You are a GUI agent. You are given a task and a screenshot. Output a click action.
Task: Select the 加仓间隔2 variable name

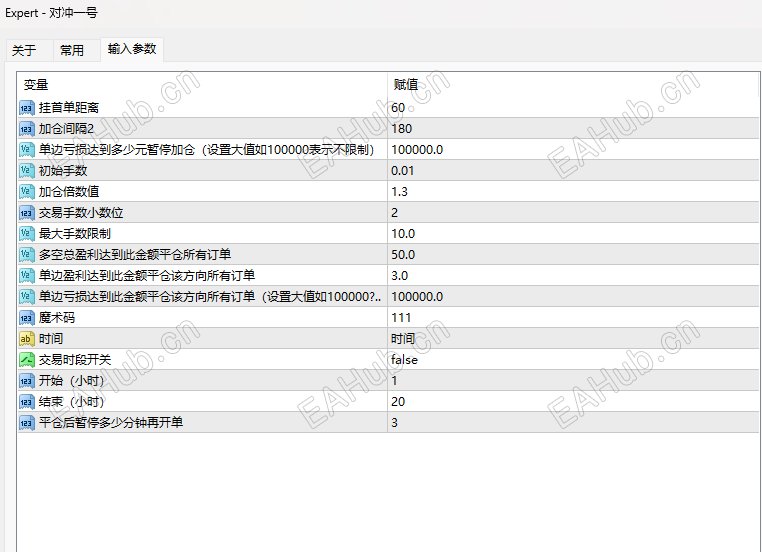[x=66, y=129]
